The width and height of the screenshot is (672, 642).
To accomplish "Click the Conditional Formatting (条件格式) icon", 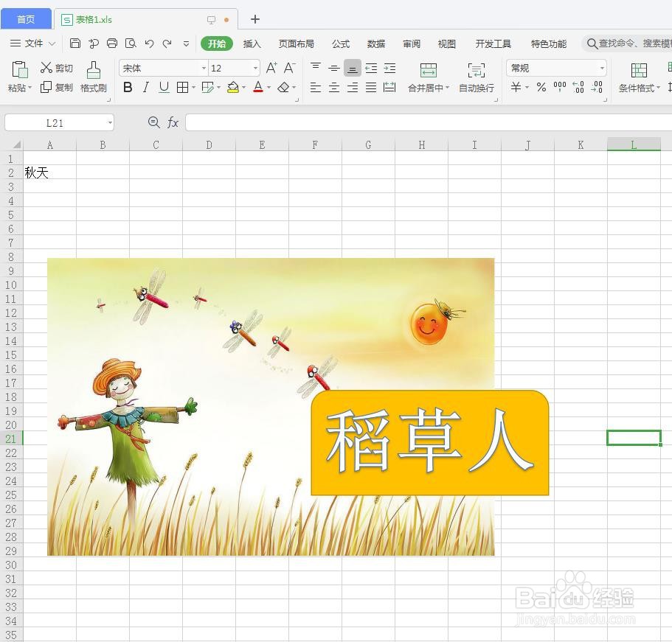I will pos(639,70).
